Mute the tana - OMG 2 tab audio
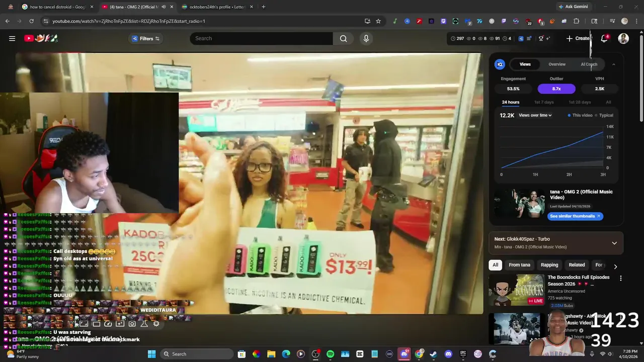This screenshot has width=644, height=362. pos(164,7)
